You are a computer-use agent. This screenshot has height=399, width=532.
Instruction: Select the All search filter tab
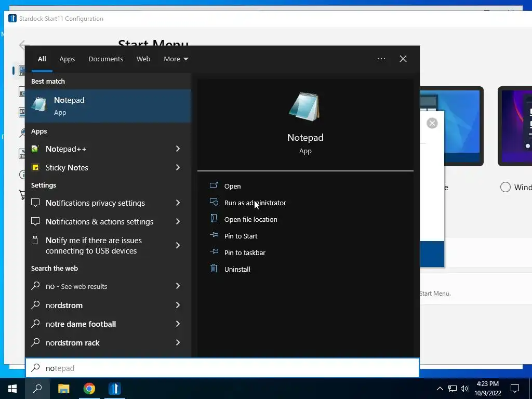42,59
